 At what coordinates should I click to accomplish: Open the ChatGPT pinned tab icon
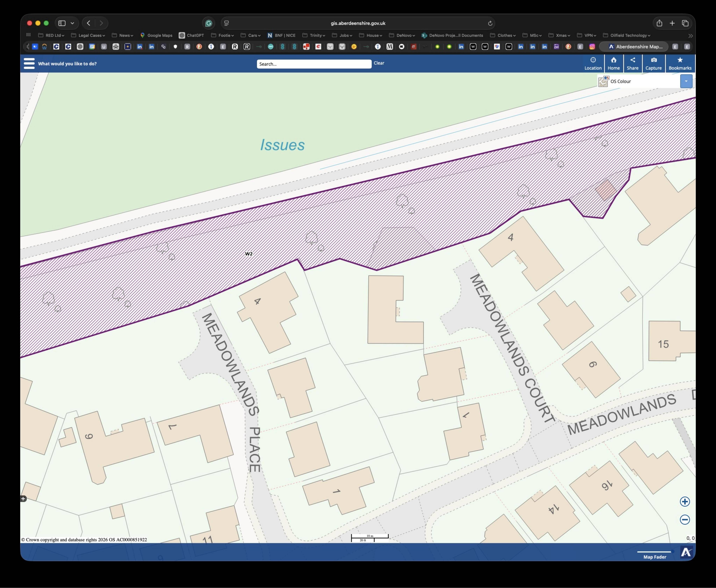(80, 47)
